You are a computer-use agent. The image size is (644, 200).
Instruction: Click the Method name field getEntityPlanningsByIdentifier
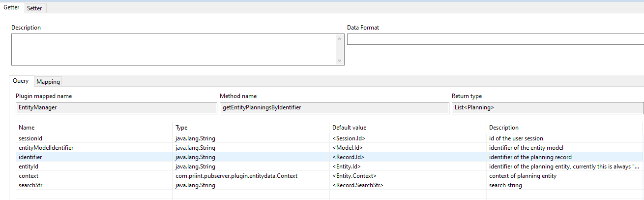coord(334,108)
